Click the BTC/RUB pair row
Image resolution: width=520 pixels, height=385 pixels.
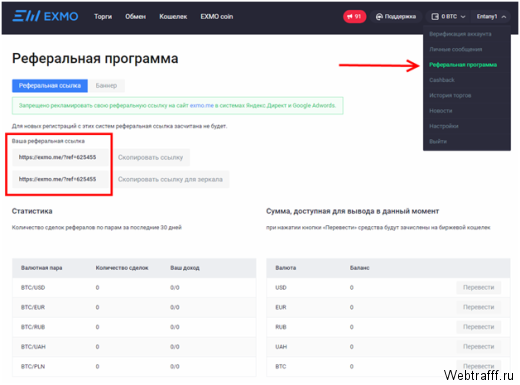134,327
